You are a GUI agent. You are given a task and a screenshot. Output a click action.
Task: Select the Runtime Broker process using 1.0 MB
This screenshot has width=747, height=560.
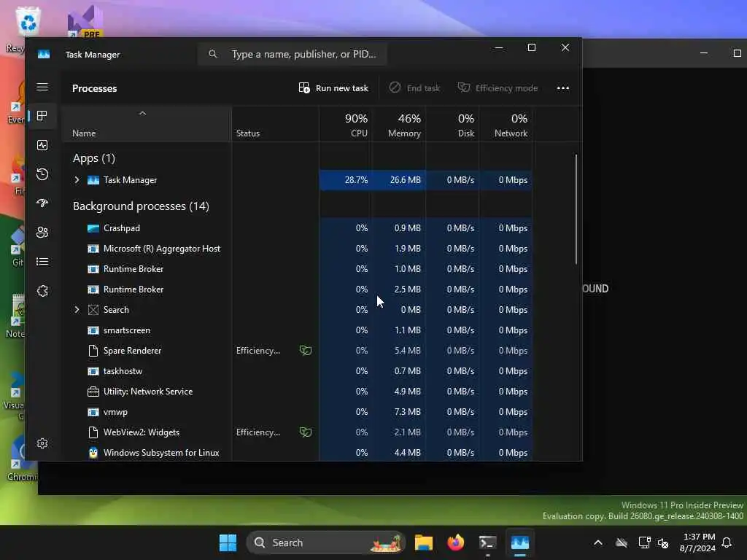click(298, 269)
